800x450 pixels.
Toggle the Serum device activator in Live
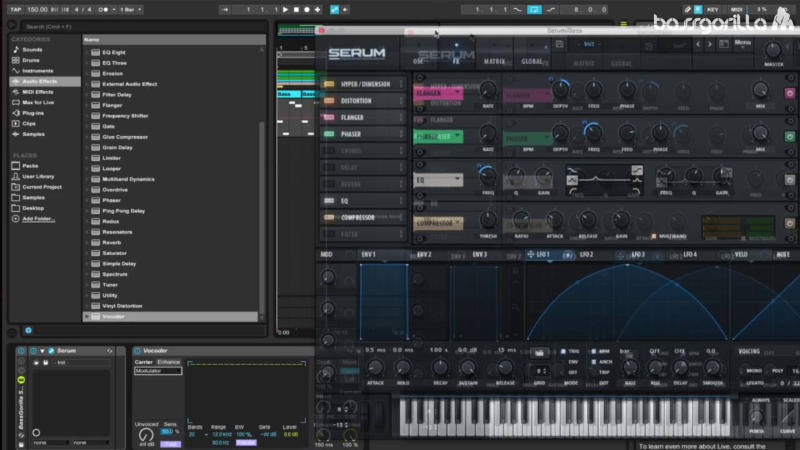(x=34, y=351)
